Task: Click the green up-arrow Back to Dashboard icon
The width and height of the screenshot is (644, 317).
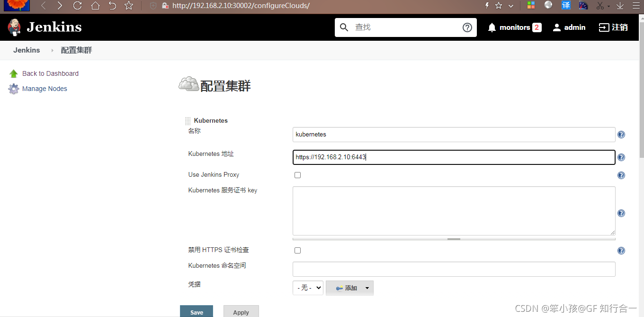Action: coord(14,73)
